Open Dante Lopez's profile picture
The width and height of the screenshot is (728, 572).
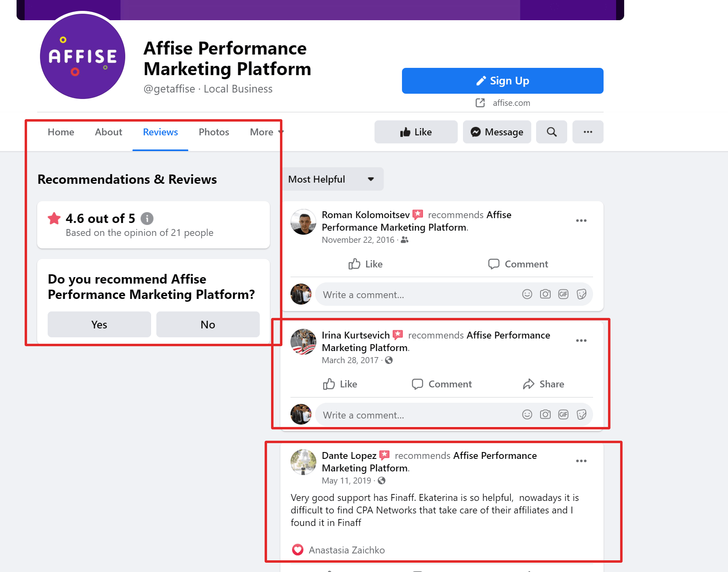pyautogui.click(x=303, y=462)
